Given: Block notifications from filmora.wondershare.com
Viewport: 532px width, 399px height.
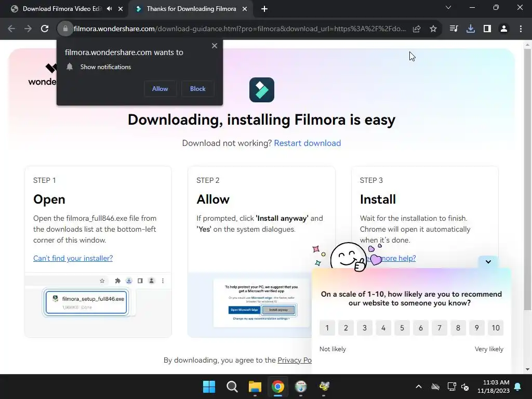Looking at the screenshot, I should pos(198,88).
